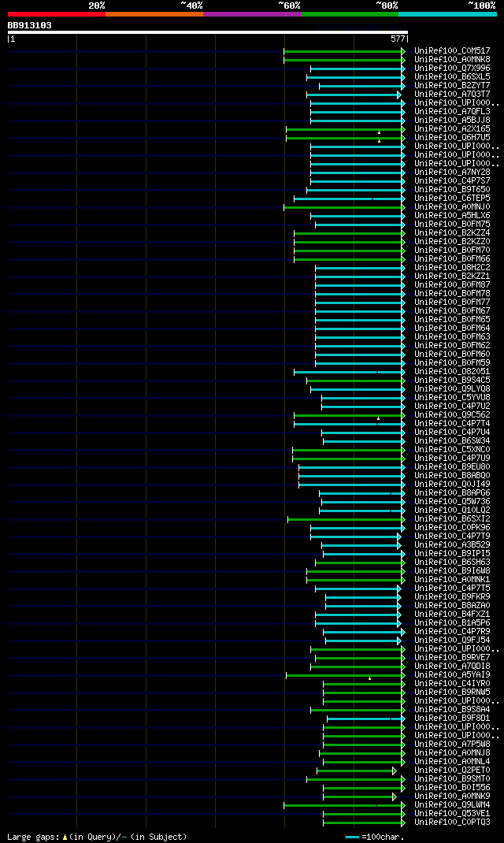Image resolution: width=504 pixels, height=843 pixels.
Task: Open the UniRef100_A7QFL3 hit link
Action: (452, 112)
